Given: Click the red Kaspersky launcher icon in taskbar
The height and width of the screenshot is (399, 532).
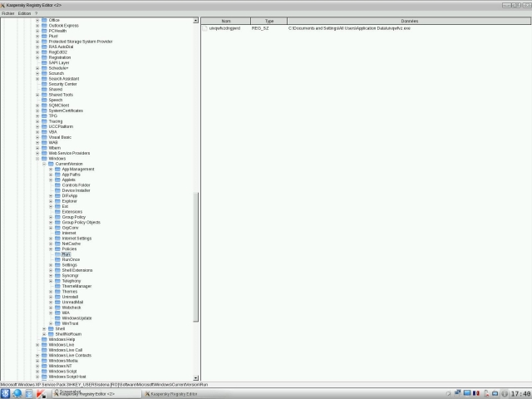Looking at the screenshot, I should 41,393.
